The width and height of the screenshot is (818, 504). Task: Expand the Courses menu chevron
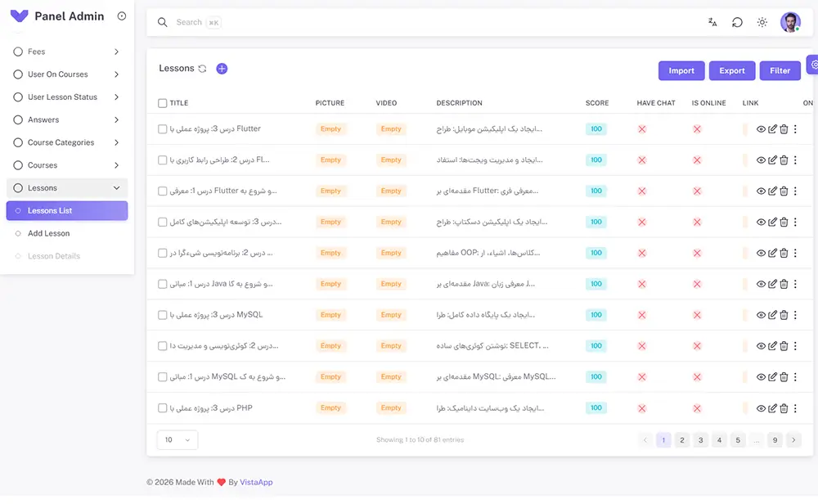[x=116, y=165]
